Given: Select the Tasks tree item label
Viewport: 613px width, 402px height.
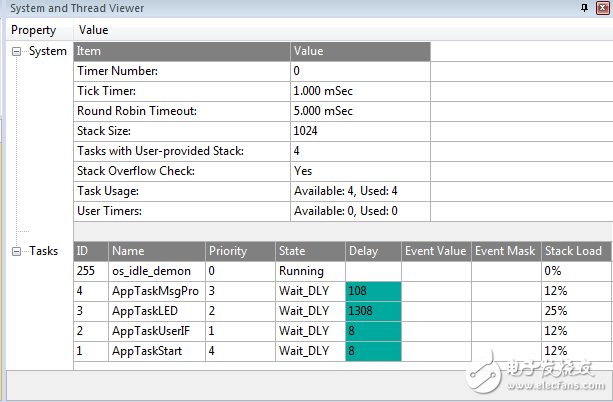Looking at the screenshot, I should (x=43, y=251).
